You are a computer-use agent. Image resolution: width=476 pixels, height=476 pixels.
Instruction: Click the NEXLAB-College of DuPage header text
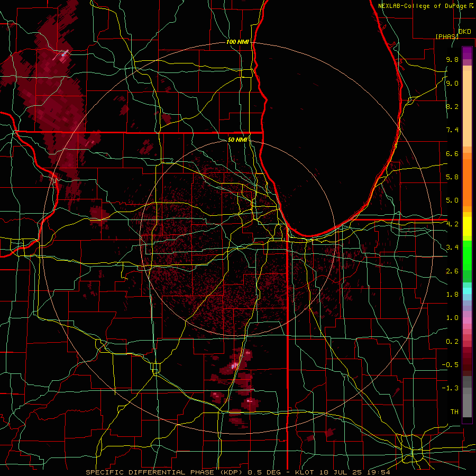coord(423,6)
